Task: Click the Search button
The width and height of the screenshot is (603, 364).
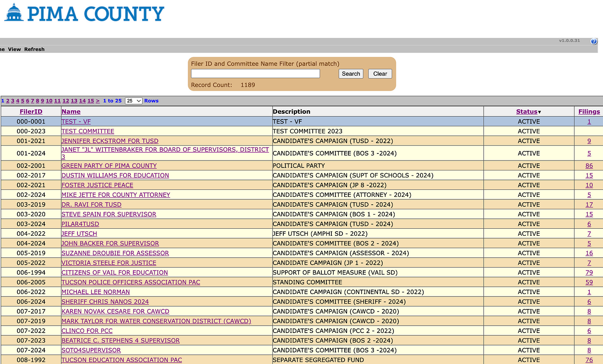Action: [x=351, y=74]
